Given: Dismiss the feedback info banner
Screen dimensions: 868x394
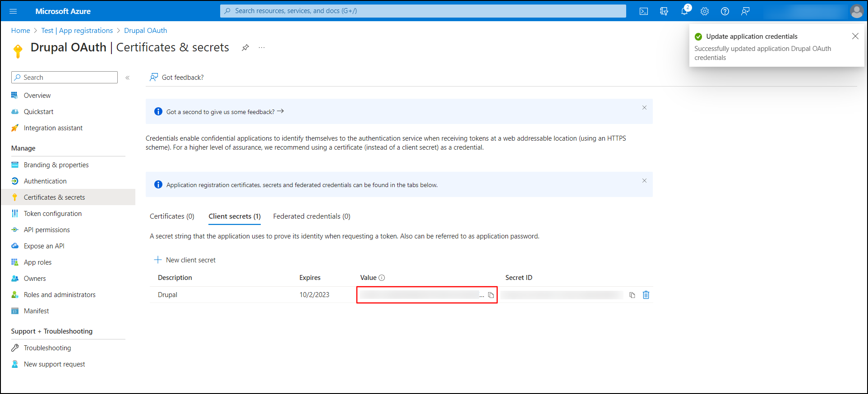Looking at the screenshot, I should pyautogui.click(x=644, y=107).
